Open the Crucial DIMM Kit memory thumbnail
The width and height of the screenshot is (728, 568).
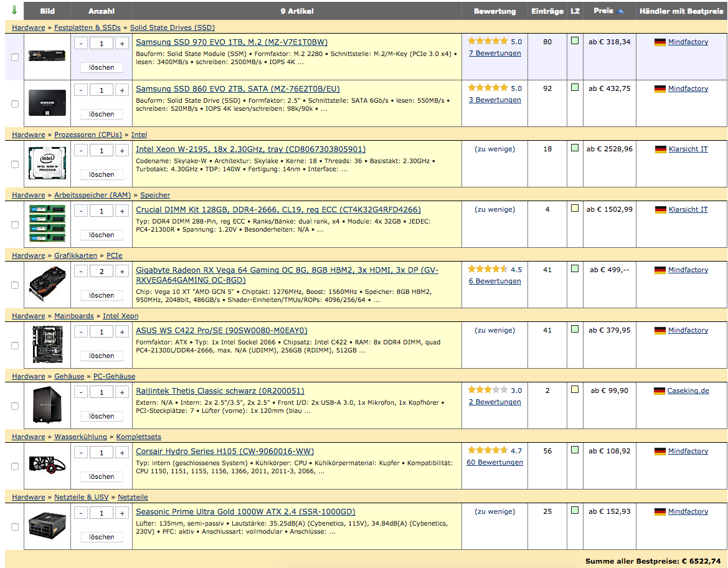pos(47,224)
